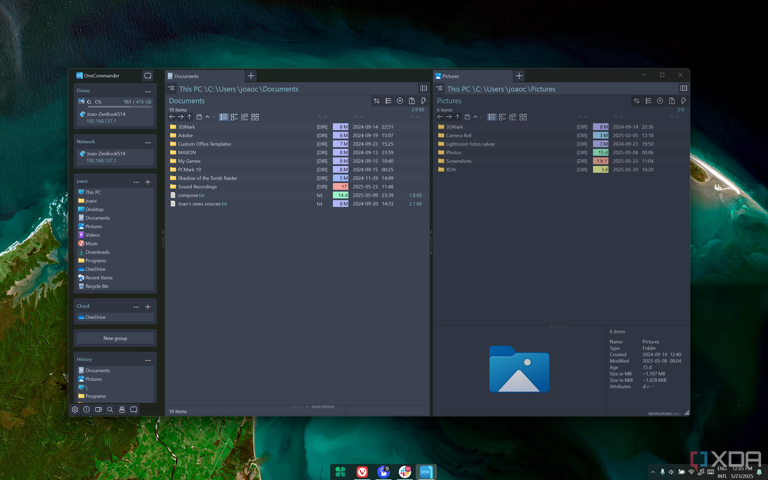This screenshot has width=768, height=480.
Task: Click new item plus-circle icon in Pictures pane
Action: point(660,101)
